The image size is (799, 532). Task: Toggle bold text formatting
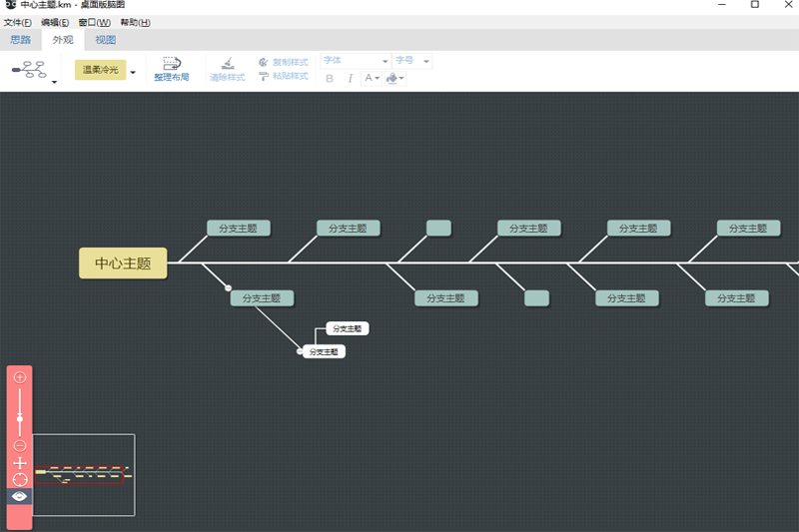pos(330,78)
